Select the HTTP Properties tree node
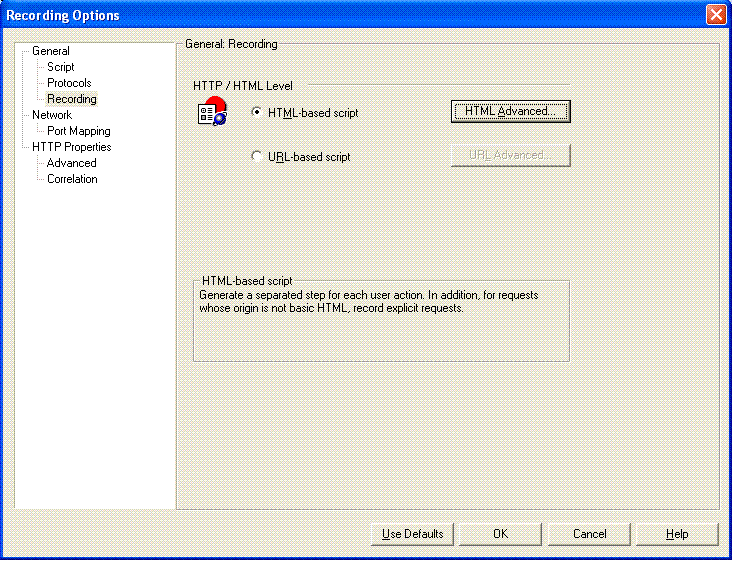Image resolution: width=732 pixels, height=561 pixels. (x=72, y=147)
